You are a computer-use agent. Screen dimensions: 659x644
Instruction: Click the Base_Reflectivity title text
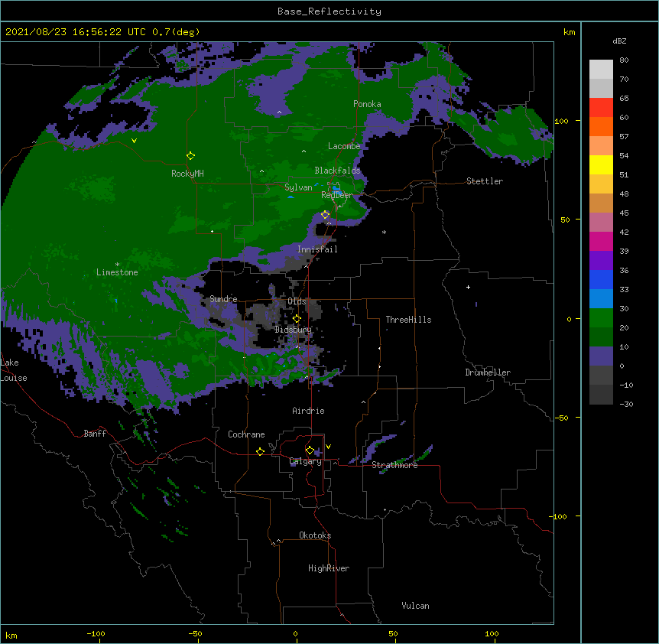point(329,11)
